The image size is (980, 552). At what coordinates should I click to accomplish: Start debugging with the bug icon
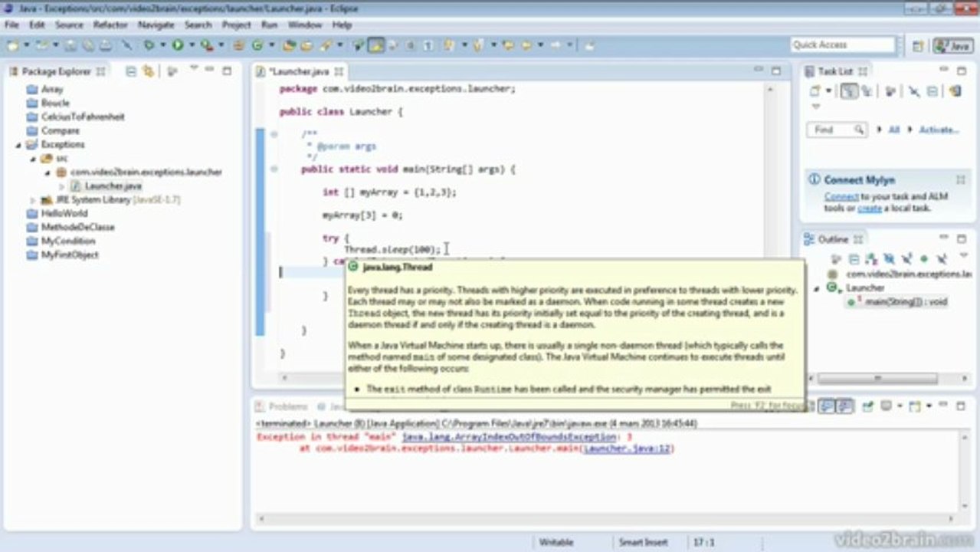click(149, 45)
